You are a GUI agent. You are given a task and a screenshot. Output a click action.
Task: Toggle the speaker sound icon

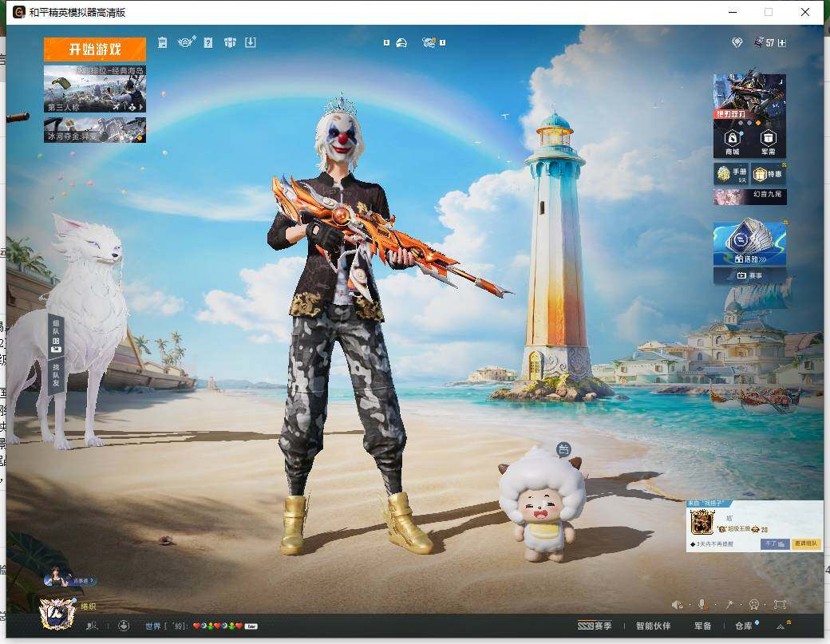[x=677, y=604]
